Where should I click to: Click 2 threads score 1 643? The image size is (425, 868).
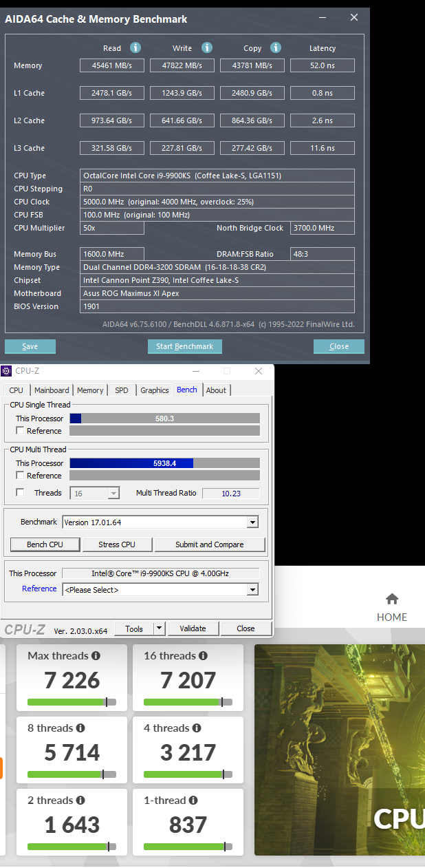72,825
